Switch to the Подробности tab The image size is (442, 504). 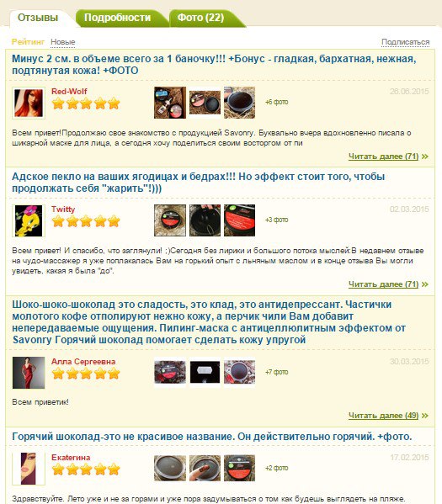coord(117,18)
